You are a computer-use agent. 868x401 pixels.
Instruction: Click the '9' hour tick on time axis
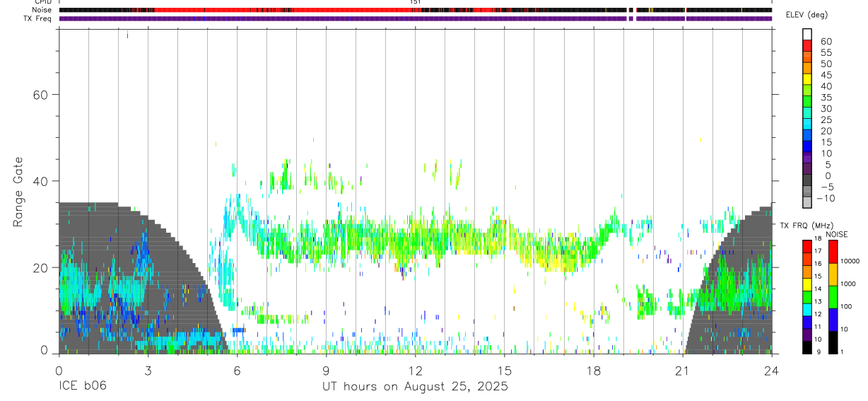coord(326,371)
